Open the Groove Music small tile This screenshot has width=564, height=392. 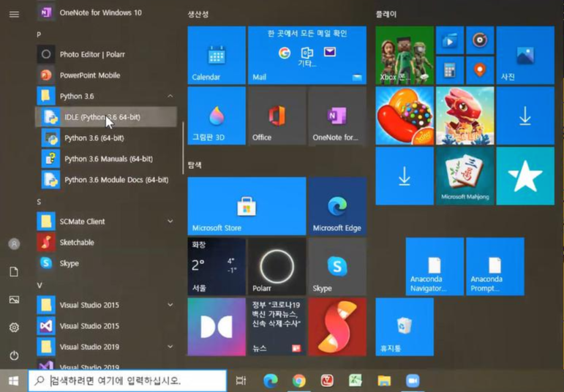480,40
